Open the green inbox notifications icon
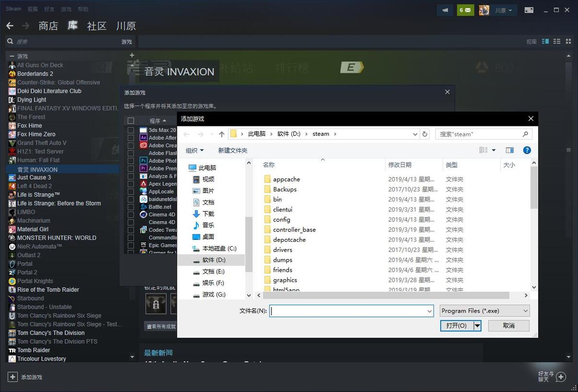Screen dimensions: 578x392 [x=465, y=10]
